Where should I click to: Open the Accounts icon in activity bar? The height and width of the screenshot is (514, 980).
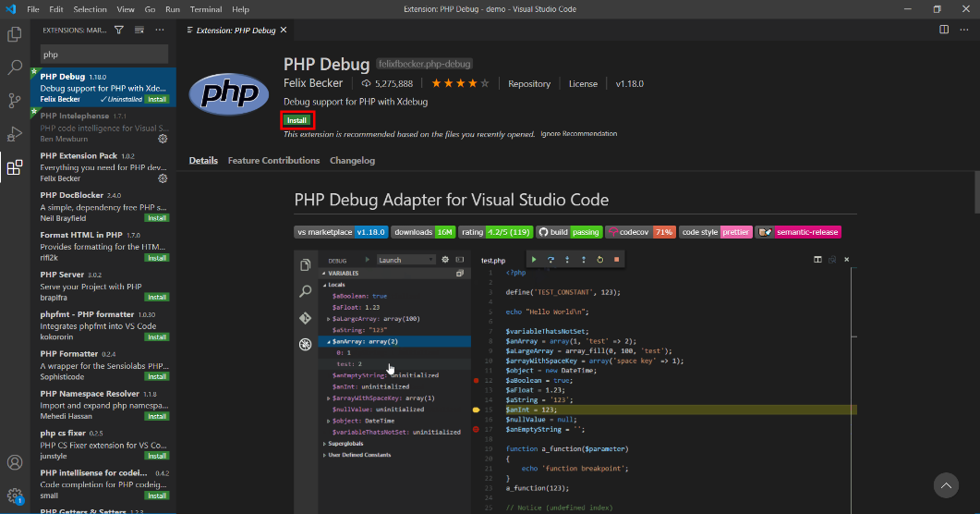tap(15, 462)
